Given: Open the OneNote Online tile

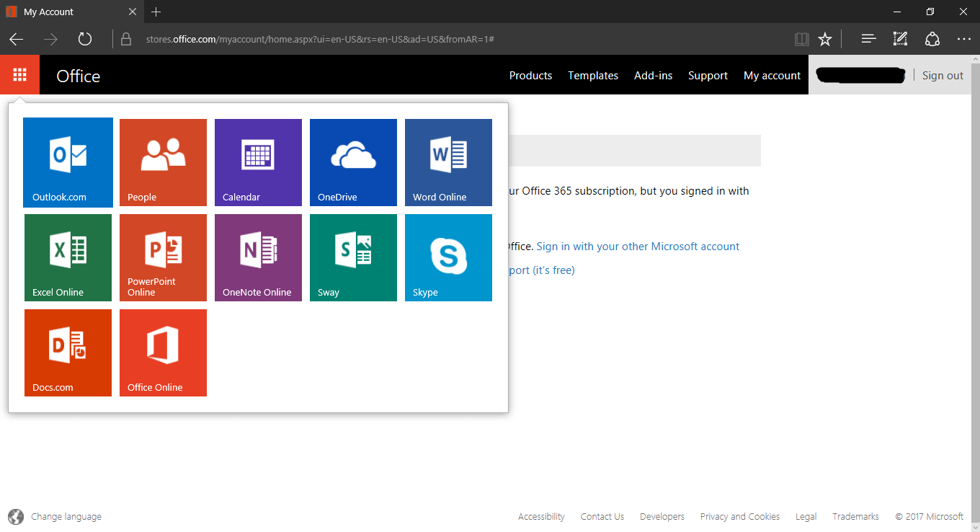Looking at the screenshot, I should coord(258,257).
